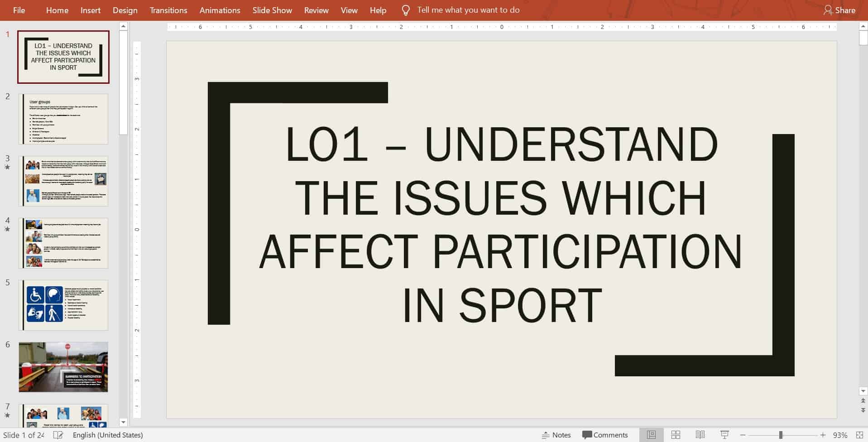This screenshot has width=868, height=442.
Task: Select slide 5 thumbnail with disability icons
Action: point(63,305)
